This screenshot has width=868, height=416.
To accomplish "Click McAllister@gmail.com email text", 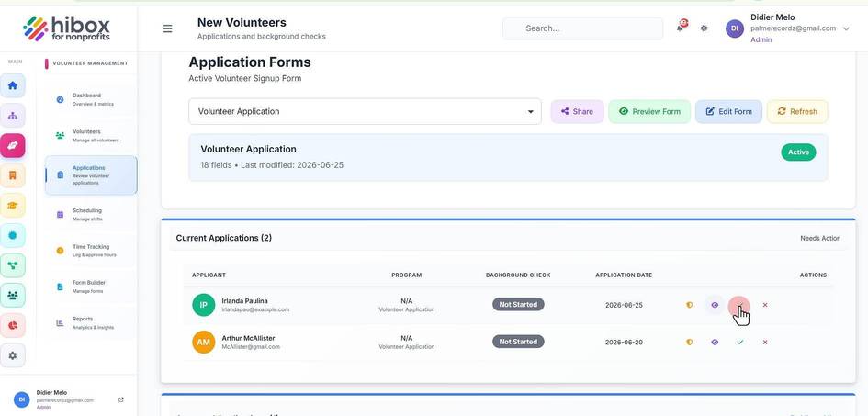I will (x=251, y=347).
